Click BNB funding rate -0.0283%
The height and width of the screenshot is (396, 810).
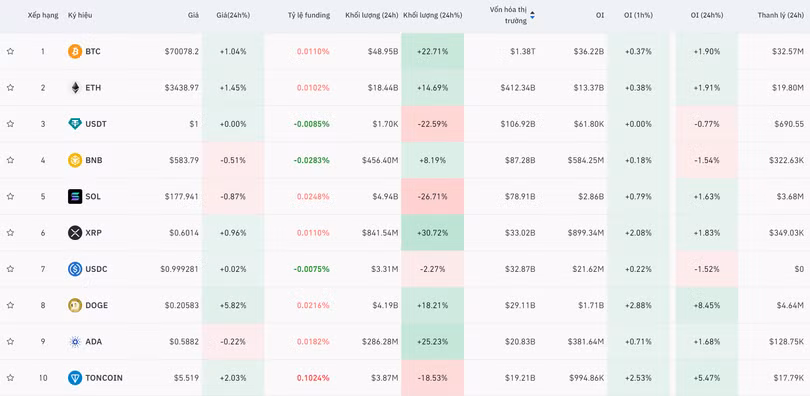click(x=311, y=160)
